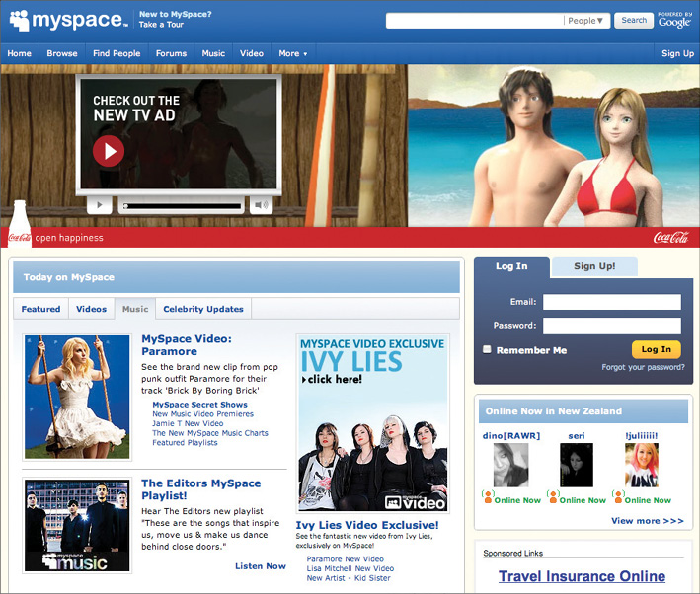The height and width of the screenshot is (594, 700).
Task: Click the Ivy Lies video exclusive banner
Action: (x=373, y=422)
